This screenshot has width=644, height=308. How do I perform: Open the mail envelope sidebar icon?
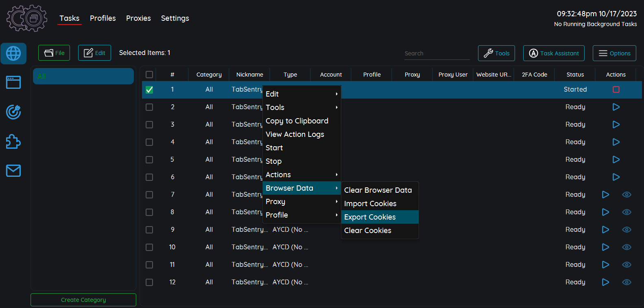pyautogui.click(x=13, y=171)
